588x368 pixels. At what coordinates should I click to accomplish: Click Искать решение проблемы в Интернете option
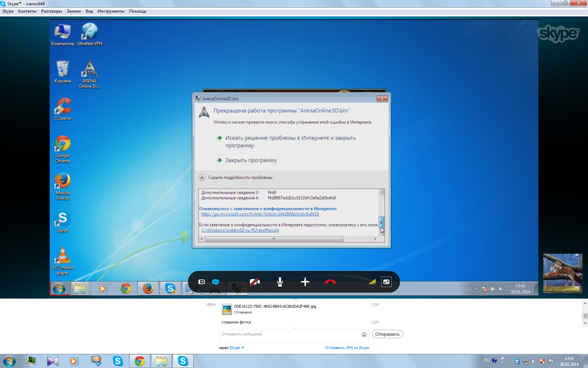point(290,142)
